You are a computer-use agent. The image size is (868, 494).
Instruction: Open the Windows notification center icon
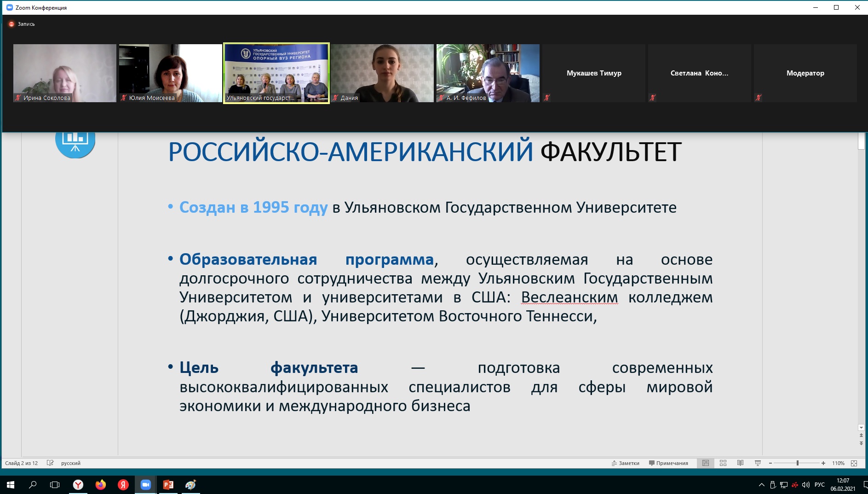tap(865, 485)
